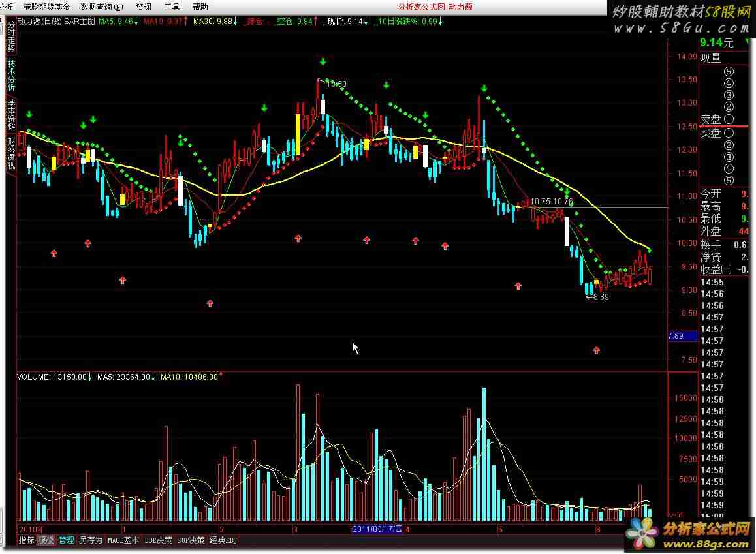Click the 换手 row in quote panel
Image resolution: width=756 pixels, height=554 pixels.
(725, 245)
